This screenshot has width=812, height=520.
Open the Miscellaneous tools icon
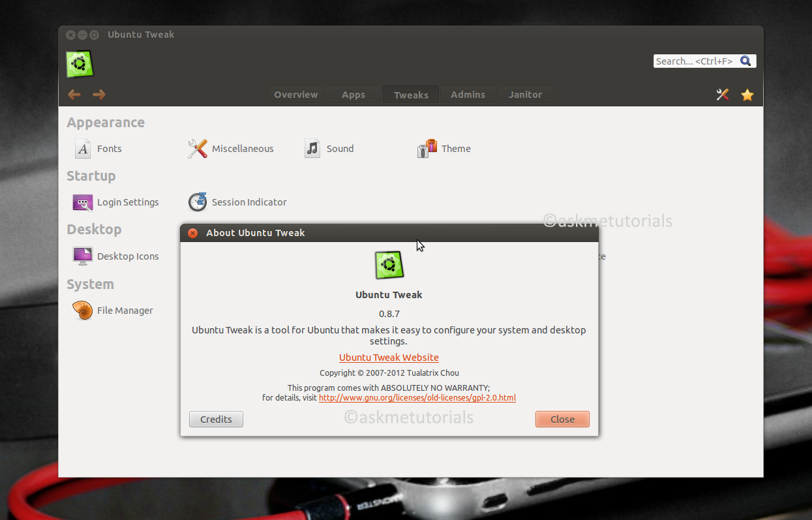tap(198, 149)
